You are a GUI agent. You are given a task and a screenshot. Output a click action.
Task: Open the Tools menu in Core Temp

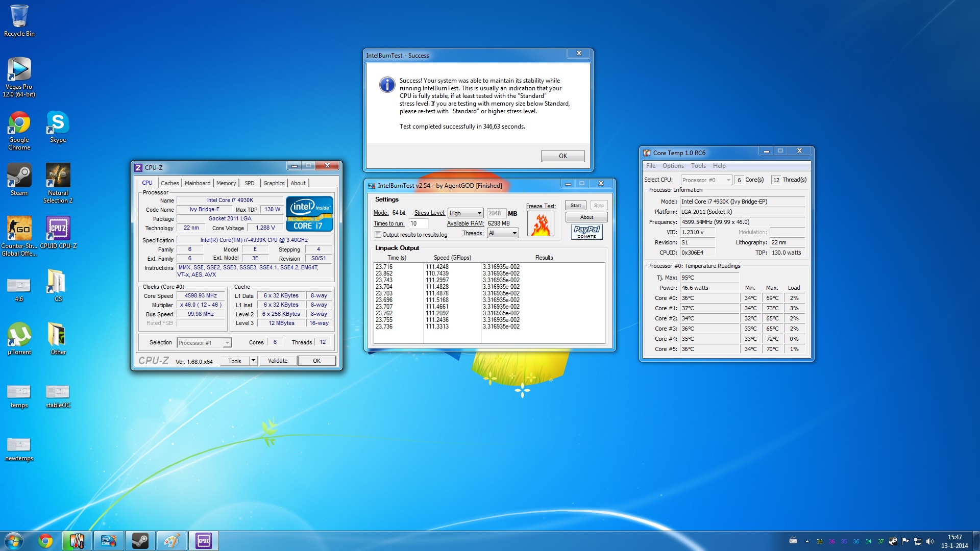698,166
